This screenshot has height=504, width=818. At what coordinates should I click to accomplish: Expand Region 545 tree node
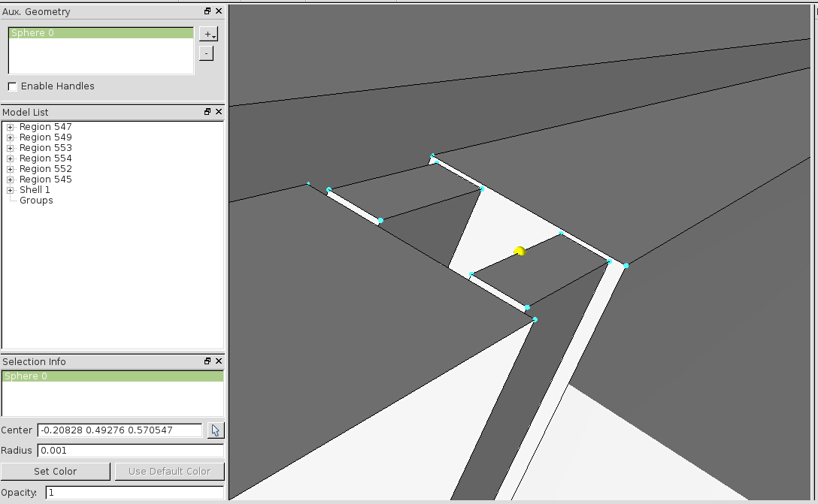coord(10,180)
